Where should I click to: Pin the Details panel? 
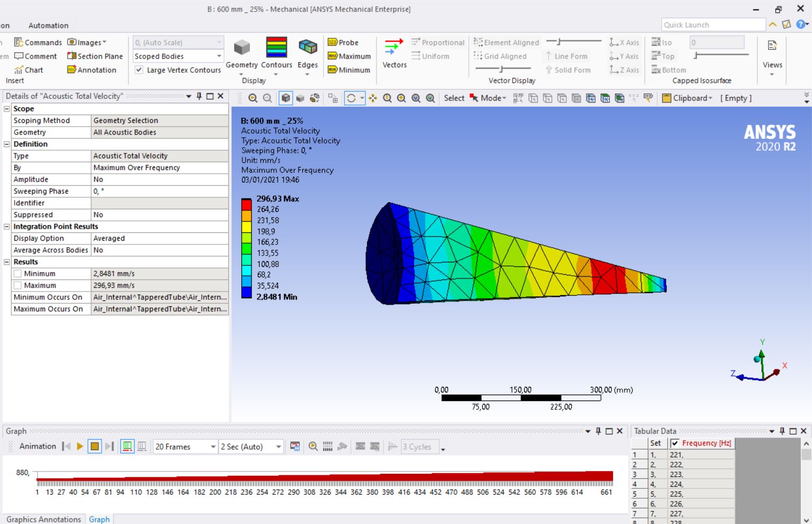click(199, 96)
